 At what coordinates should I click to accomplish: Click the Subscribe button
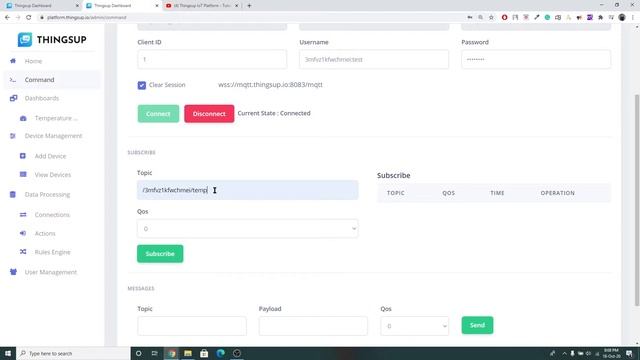tap(160, 254)
